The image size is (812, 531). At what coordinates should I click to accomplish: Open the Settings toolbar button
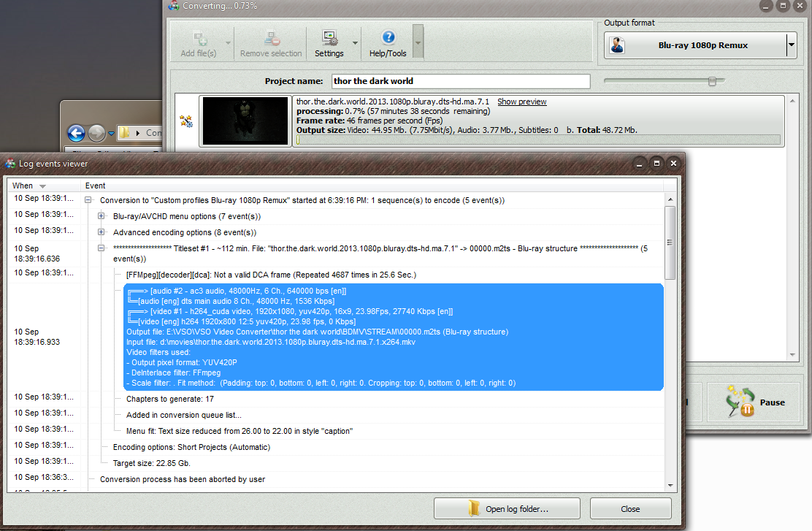coord(329,43)
